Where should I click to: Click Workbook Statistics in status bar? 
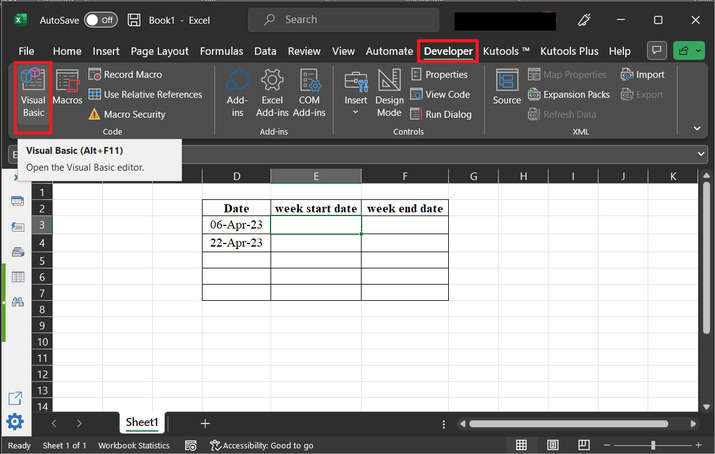133,446
